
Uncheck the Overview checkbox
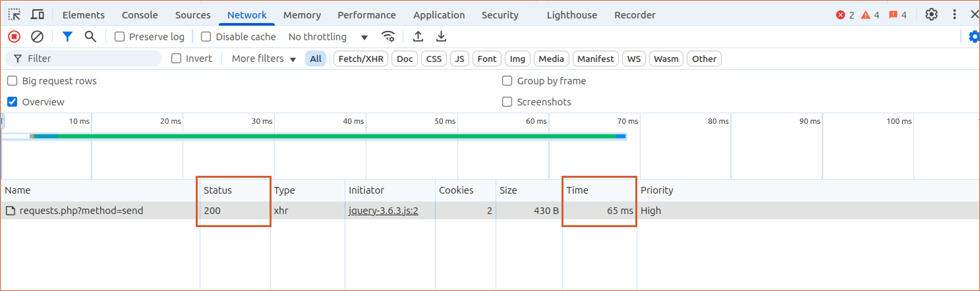click(x=12, y=102)
